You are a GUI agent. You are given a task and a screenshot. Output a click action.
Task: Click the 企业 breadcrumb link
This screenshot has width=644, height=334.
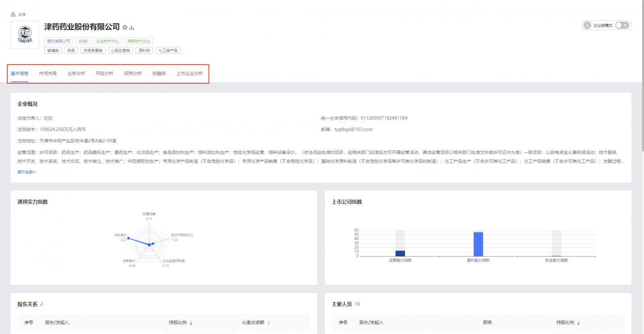[22, 15]
